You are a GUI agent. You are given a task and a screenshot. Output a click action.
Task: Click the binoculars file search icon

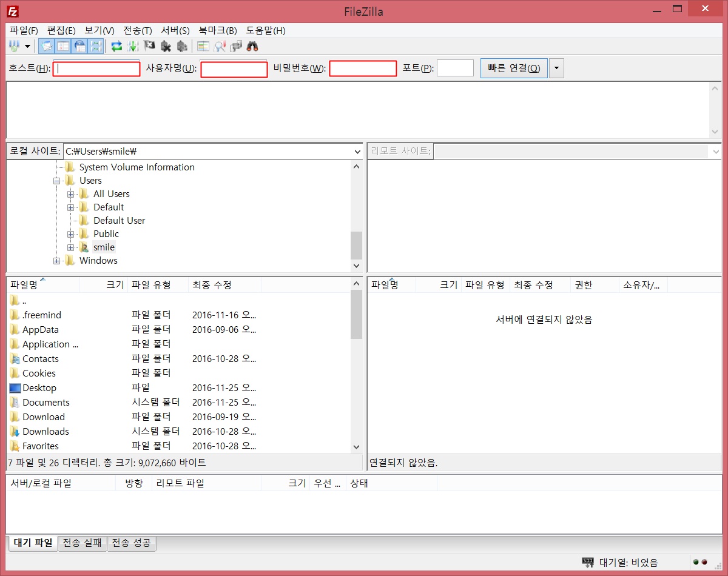(x=252, y=46)
